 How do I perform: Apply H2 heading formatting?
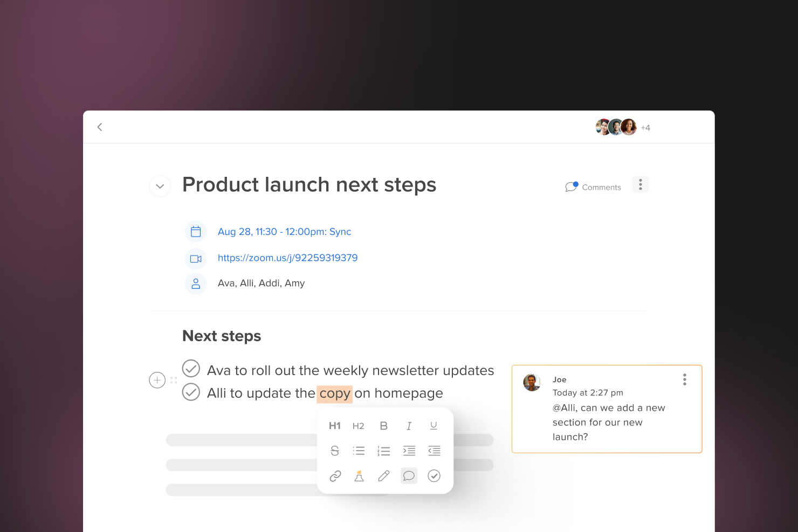(358, 426)
